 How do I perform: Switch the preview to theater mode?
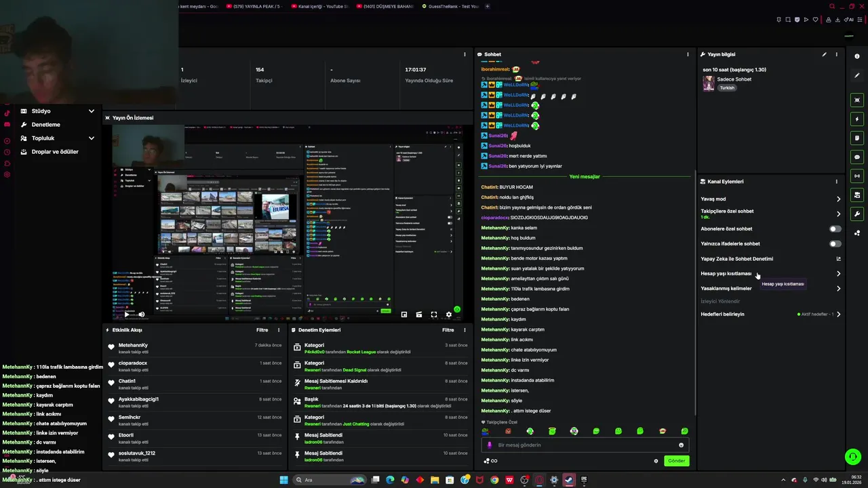(x=419, y=314)
